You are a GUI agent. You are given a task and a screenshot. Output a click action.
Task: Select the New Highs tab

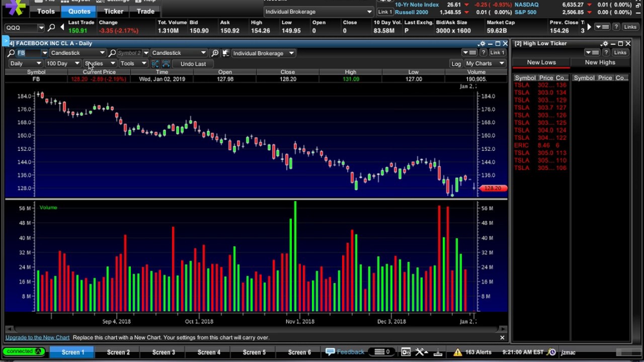(x=600, y=62)
